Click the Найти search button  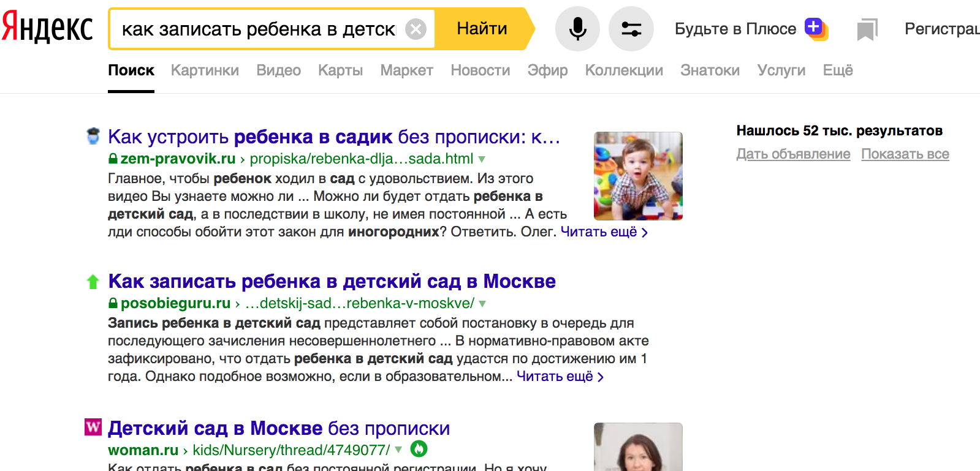click(482, 29)
